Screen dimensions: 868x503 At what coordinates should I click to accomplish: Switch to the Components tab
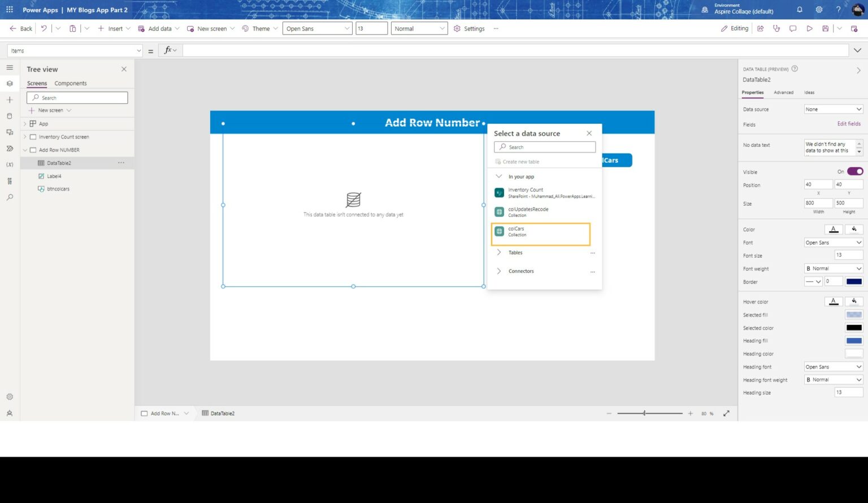pos(70,83)
